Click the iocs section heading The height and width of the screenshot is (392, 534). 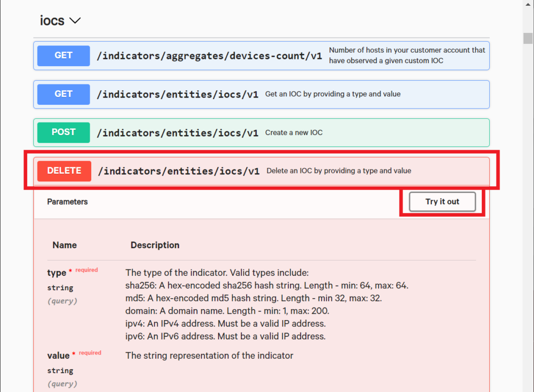click(52, 21)
